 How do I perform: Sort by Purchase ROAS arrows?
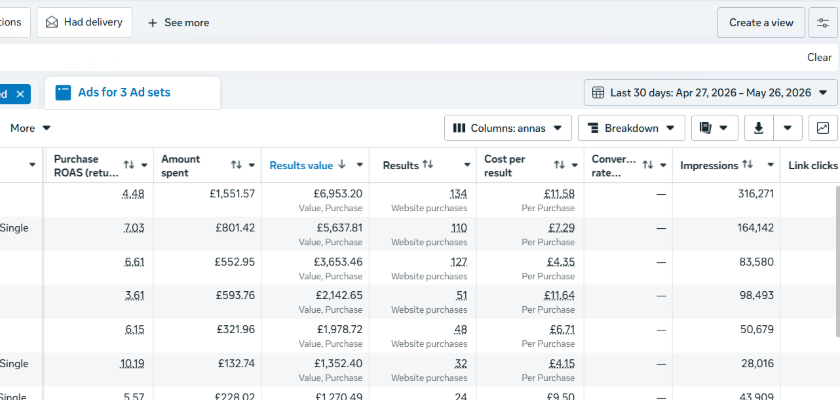point(129,165)
